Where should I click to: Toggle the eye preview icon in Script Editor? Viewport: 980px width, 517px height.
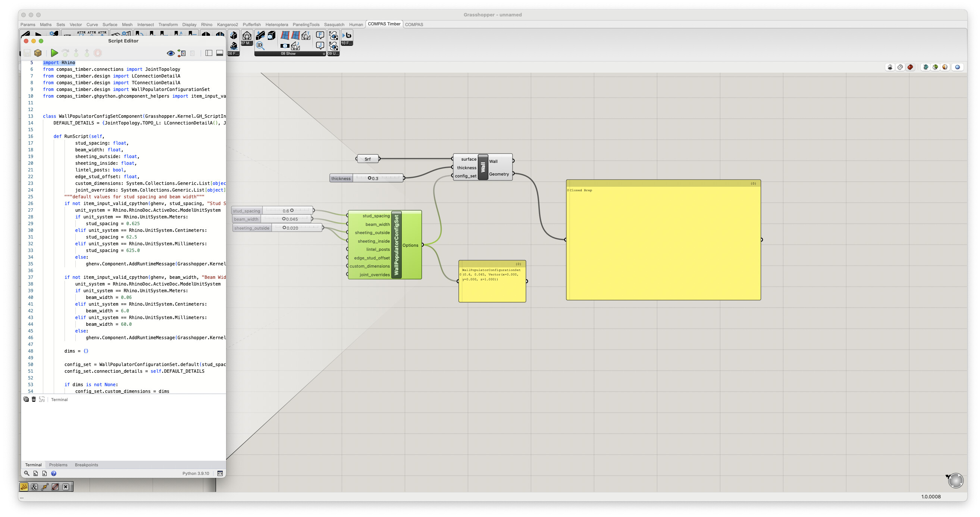(170, 53)
